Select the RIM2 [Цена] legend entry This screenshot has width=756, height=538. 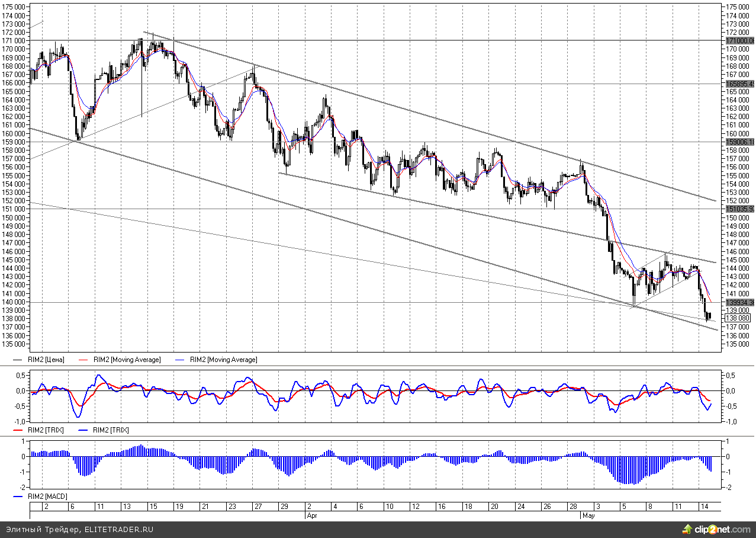[x=46, y=360]
